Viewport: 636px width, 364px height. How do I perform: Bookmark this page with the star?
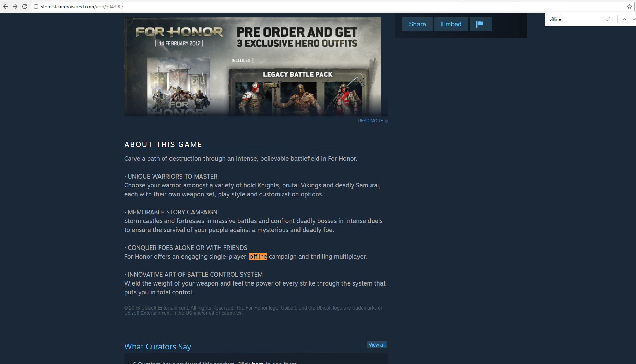pos(629,7)
